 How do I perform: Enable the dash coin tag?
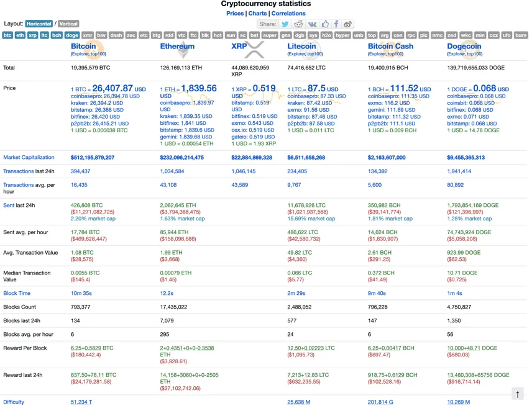[x=116, y=35]
